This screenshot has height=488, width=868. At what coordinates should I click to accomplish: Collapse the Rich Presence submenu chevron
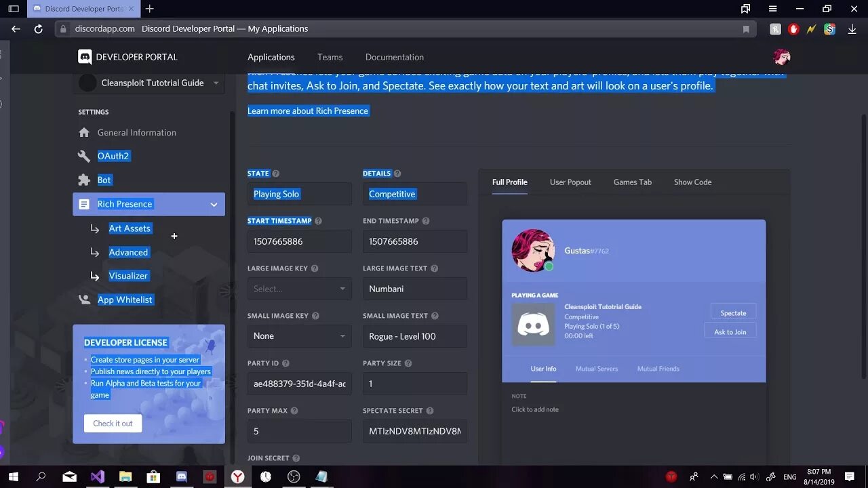(214, 204)
